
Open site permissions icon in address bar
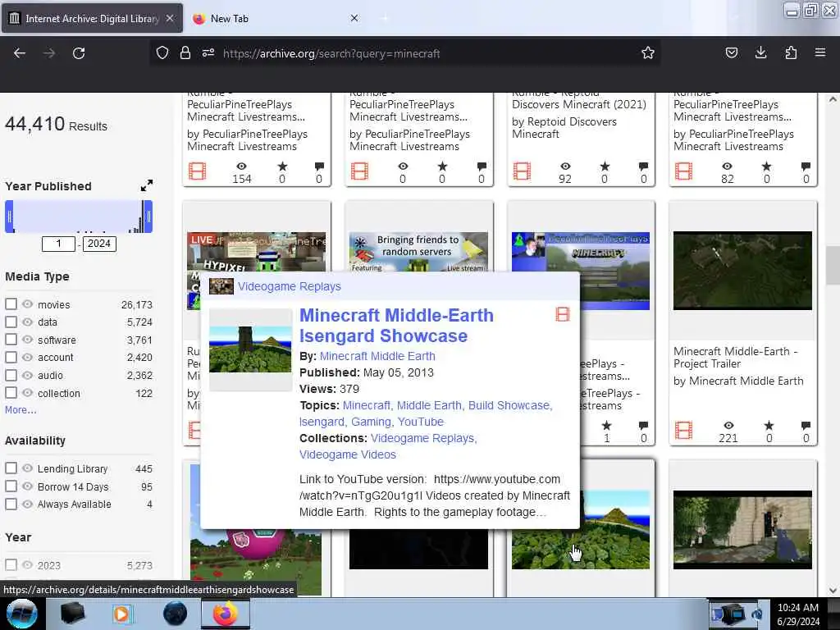pos(208,52)
